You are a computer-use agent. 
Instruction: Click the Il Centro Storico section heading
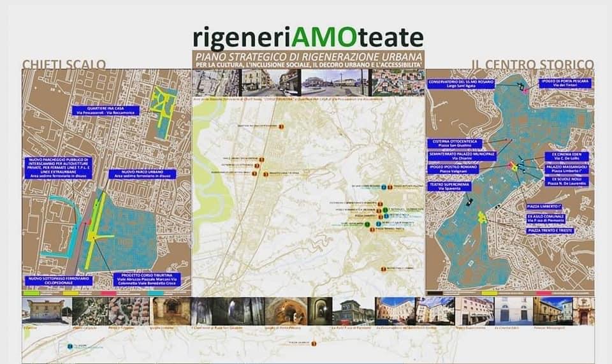coord(532,64)
